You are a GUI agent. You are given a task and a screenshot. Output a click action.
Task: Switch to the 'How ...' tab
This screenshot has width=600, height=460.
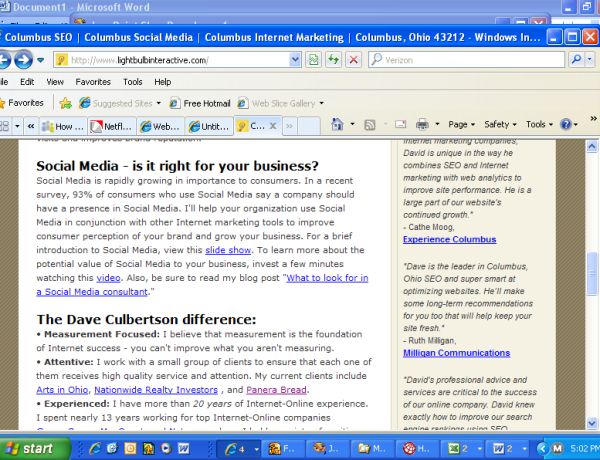[63, 126]
